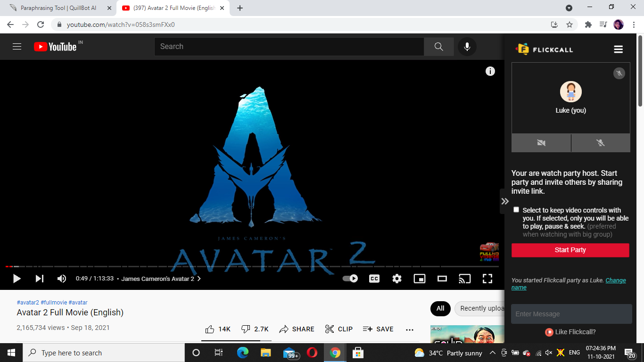
Task: Bookmark this page with the star
Action: 570,25
